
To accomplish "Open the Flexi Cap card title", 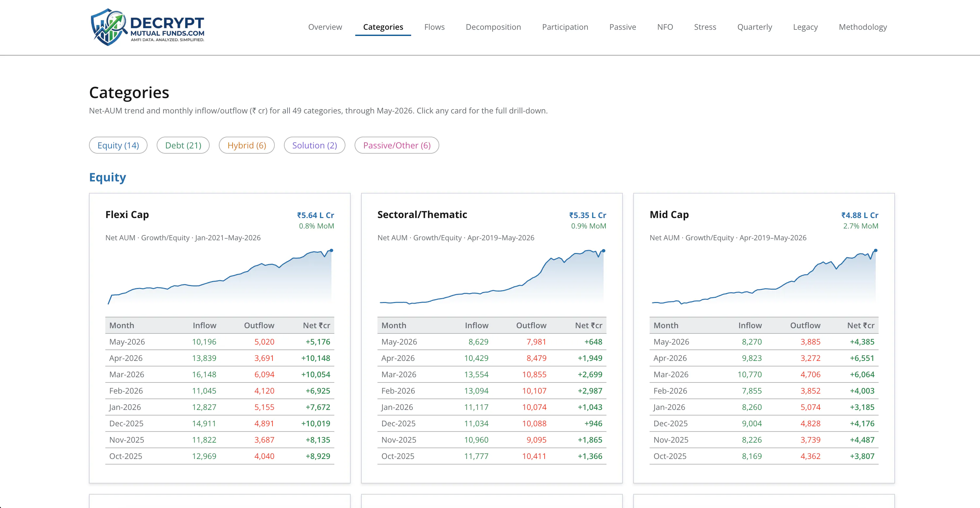I will tap(127, 215).
